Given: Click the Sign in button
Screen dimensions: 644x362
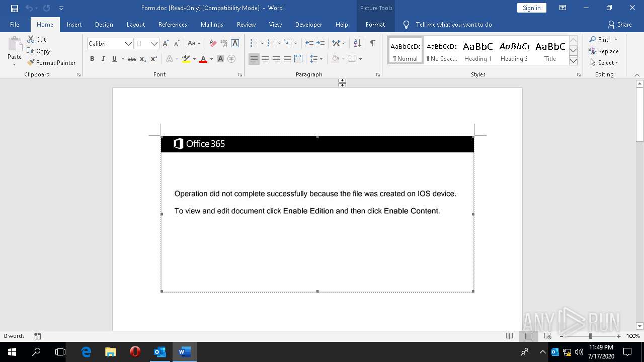Looking at the screenshot, I should pyautogui.click(x=531, y=8).
